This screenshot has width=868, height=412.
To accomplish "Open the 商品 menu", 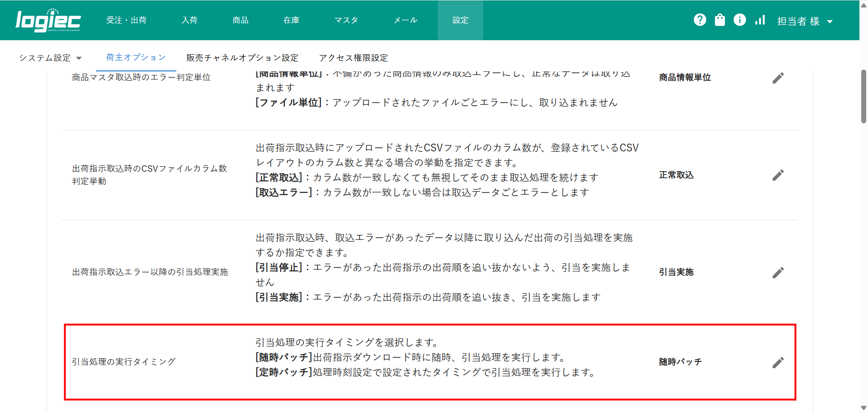I will point(240,20).
